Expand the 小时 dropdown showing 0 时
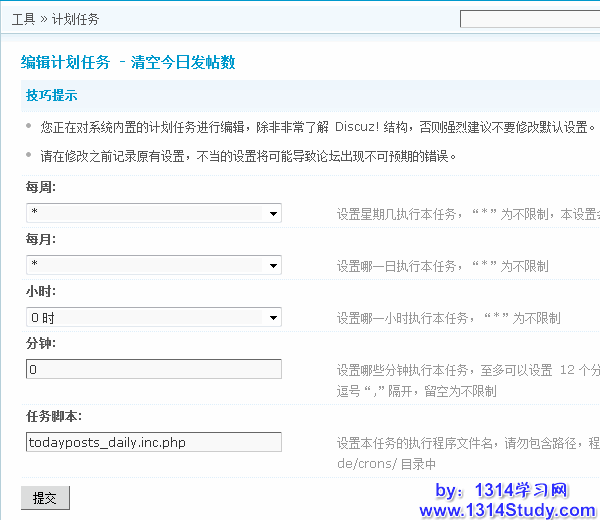600x520 pixels. point(154,317)
